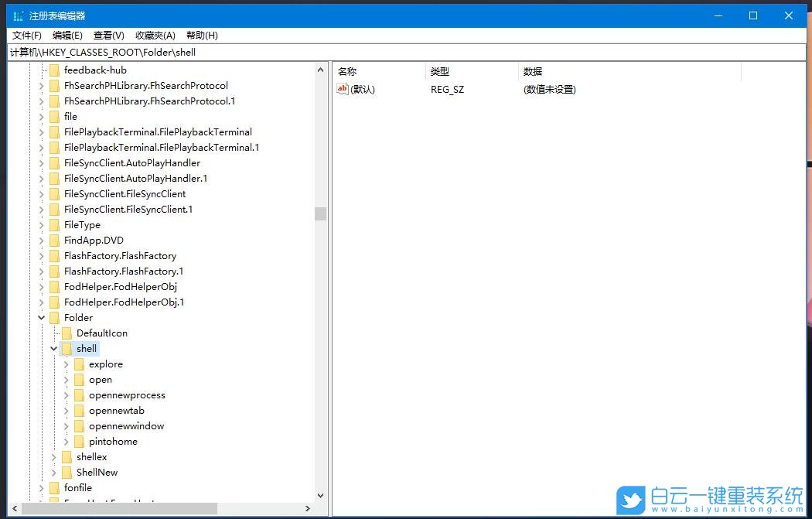The image size is (812, 519).
Task: Collapse the Folder key in the tree
Action: point(41,317)
